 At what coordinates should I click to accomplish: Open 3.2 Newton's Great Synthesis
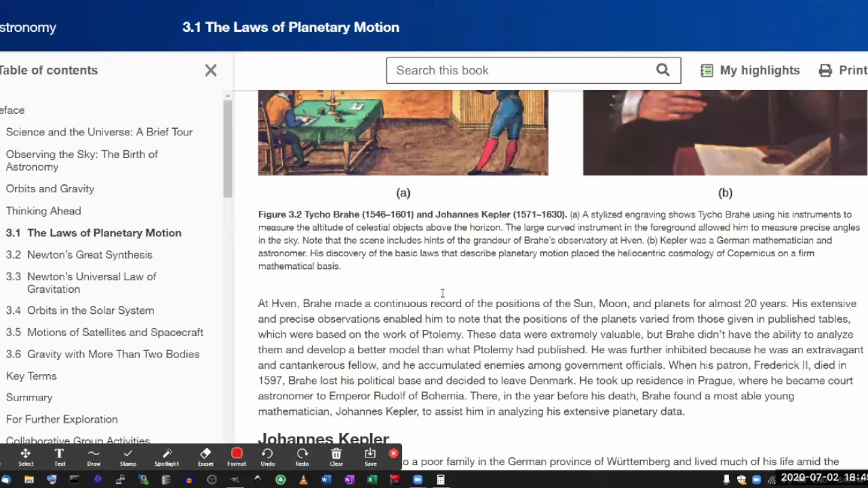[79, 255]
